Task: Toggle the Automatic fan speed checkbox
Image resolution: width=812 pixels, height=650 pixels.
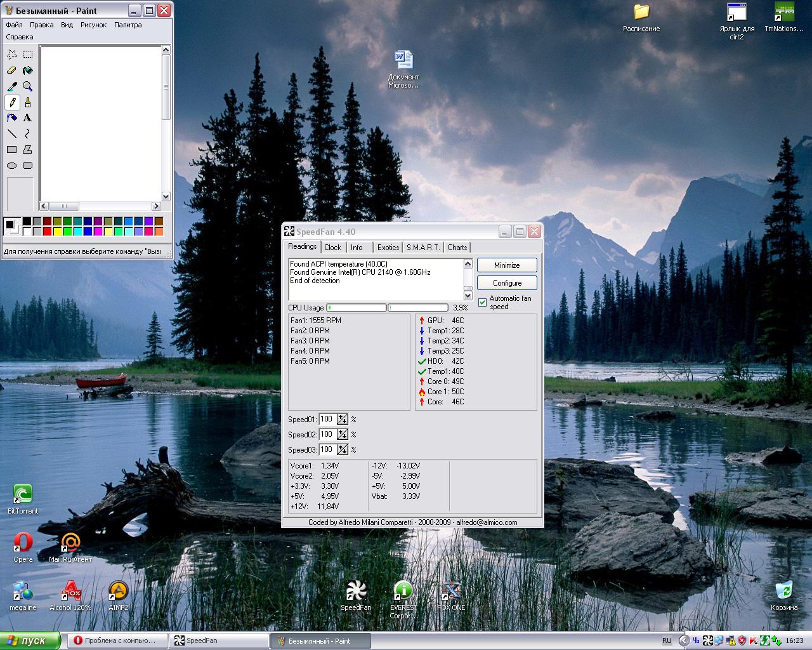Action: click(x=482, y=302)
